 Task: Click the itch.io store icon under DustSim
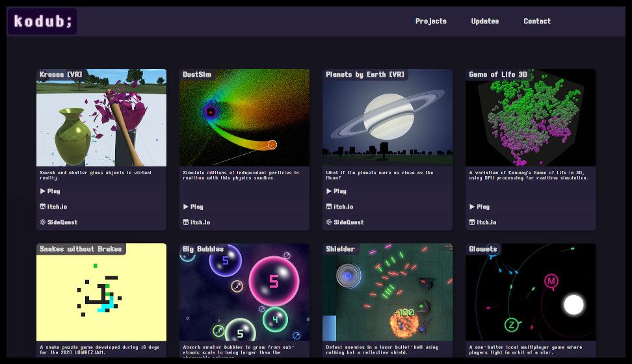tap(185, 222)
